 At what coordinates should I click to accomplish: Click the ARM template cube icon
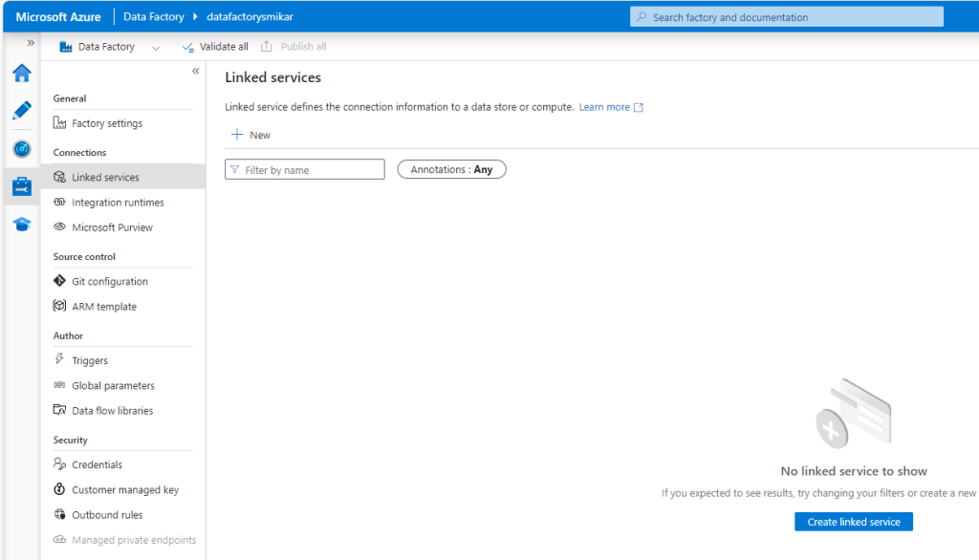(x=59, y=306)
